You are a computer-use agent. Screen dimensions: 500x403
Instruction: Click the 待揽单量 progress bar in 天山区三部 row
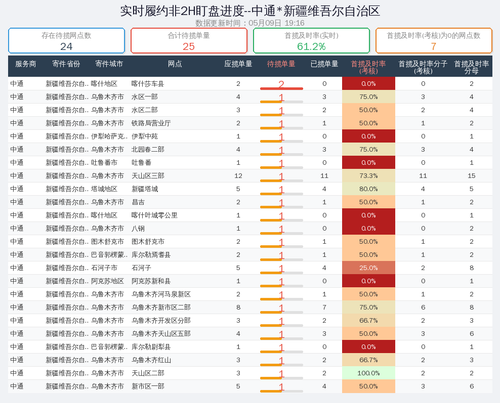pos(281,180)
